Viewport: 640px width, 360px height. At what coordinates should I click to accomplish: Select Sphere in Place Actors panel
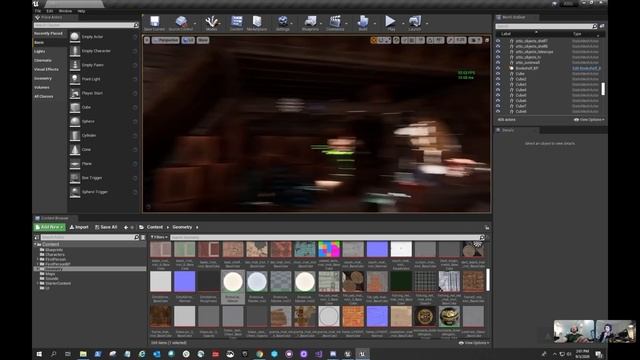click(103, 121)
